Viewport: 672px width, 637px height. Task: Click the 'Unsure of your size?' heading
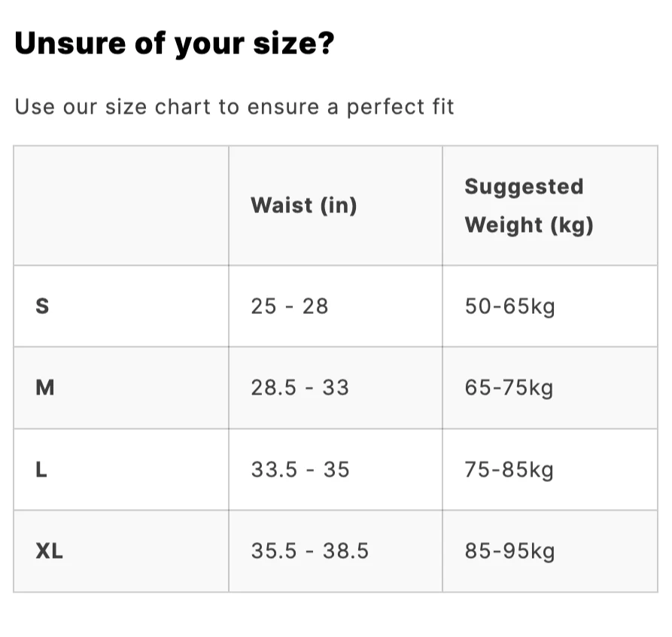[174, 44]
